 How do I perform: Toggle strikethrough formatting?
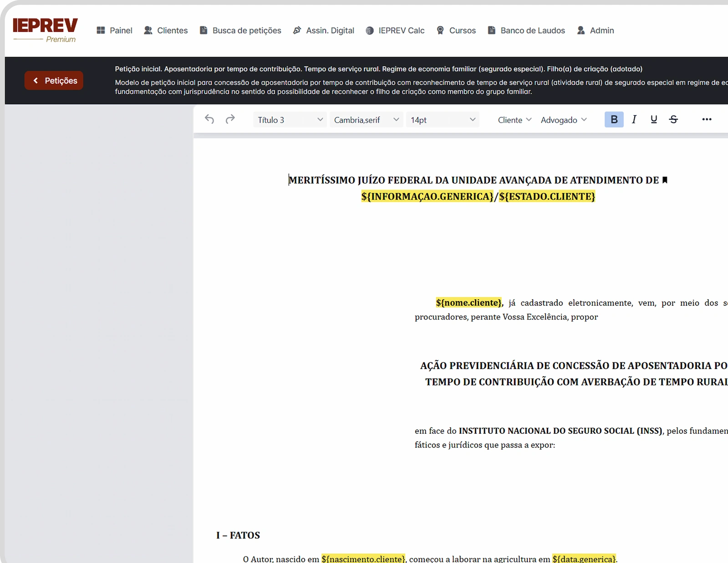(x=674, y=119)
